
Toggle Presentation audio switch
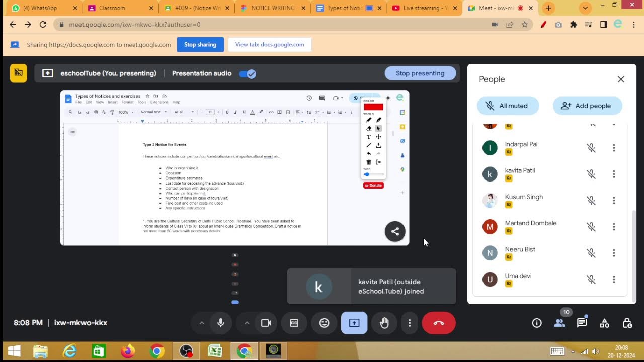click(248, 74)
